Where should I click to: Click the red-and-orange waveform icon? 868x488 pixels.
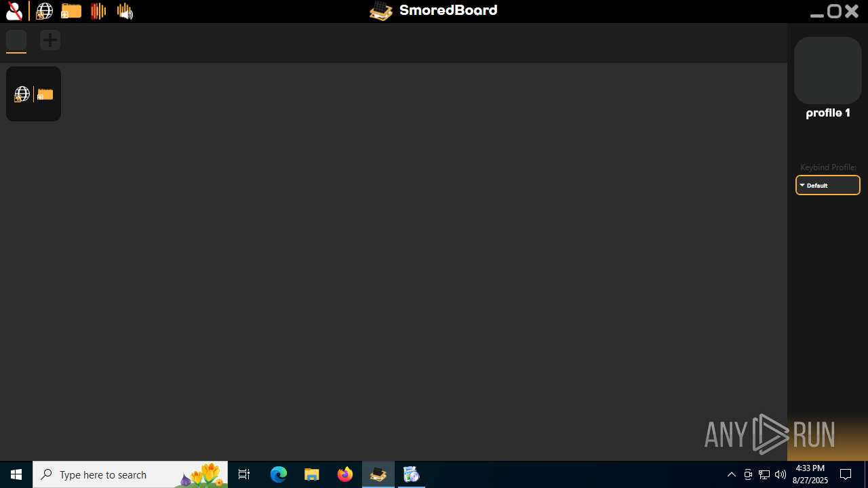(98, 11)
